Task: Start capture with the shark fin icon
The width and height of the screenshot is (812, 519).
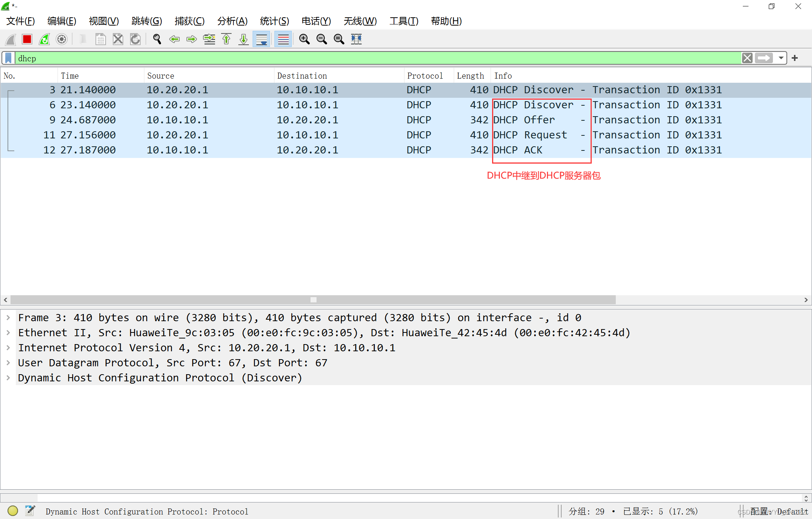Action: (x=11, y=39)
